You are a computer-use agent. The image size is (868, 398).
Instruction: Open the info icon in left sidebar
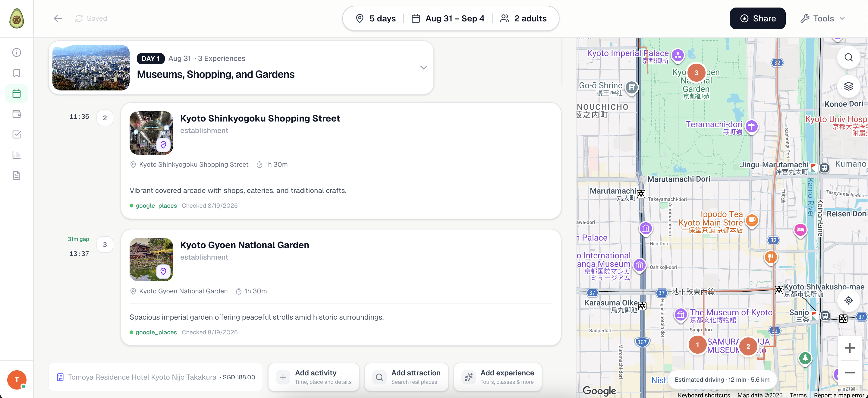[17, 52]
